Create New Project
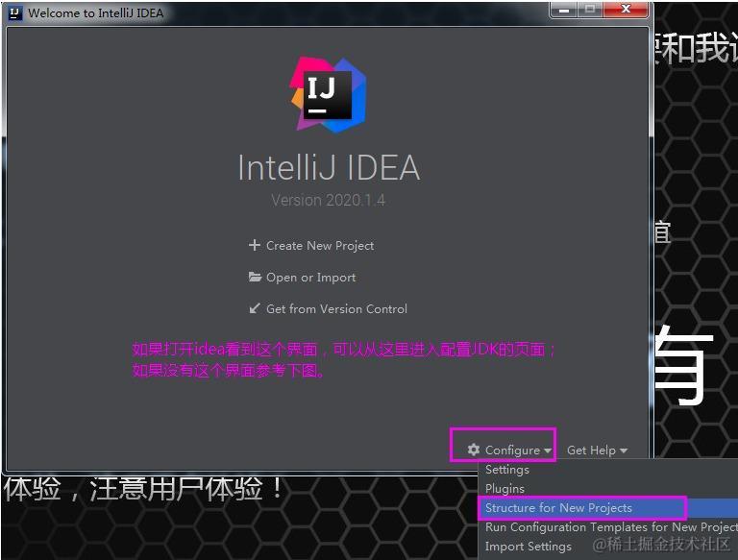This screenshot has height=560, width=738. [311, 245]
